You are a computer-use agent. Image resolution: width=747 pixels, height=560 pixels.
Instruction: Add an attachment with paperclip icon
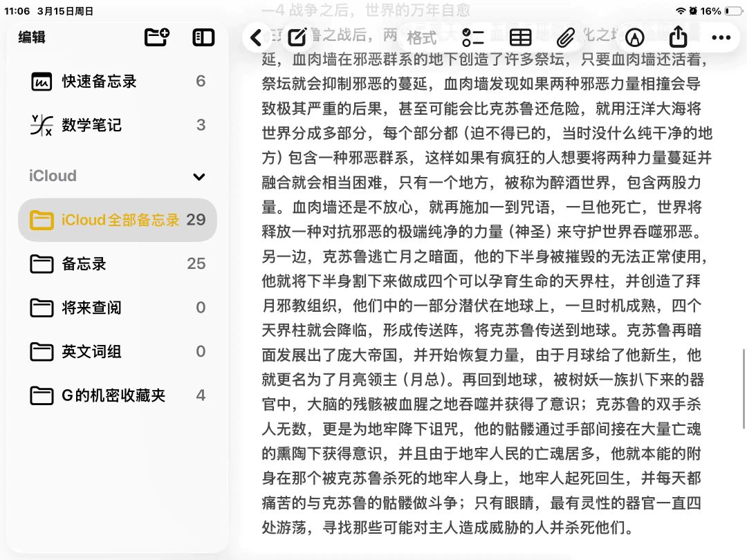pyautogui.click(x=565, y=37)
